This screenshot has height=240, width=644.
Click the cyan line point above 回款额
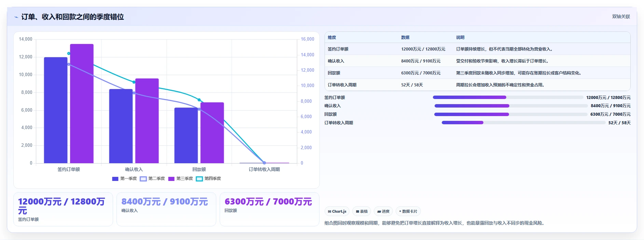click(x=199, y=100)
